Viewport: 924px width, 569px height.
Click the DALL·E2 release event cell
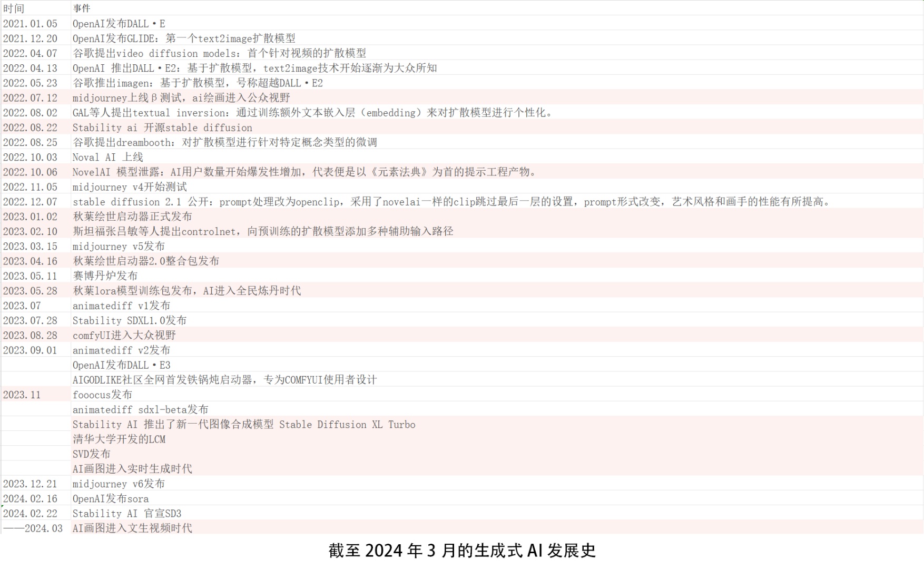(x=497, y=67)
